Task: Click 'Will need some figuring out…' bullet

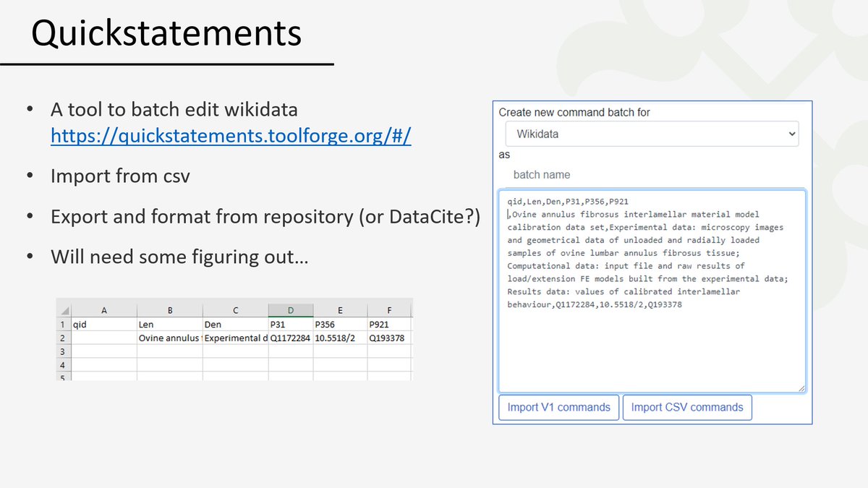Action: coord(179,256)
